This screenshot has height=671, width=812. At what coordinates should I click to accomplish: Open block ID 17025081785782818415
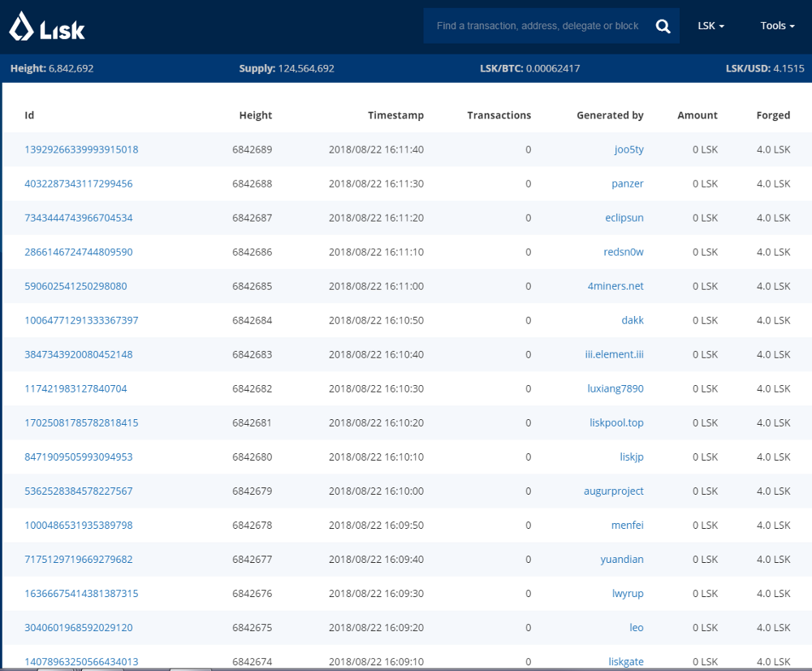pos(81,423)
